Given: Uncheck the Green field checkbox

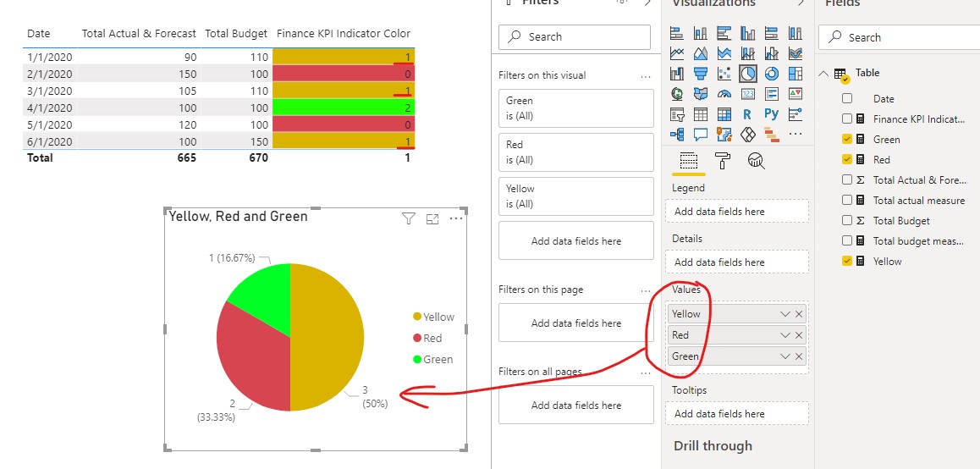Looking at the screenshot, I should point(847,139).
